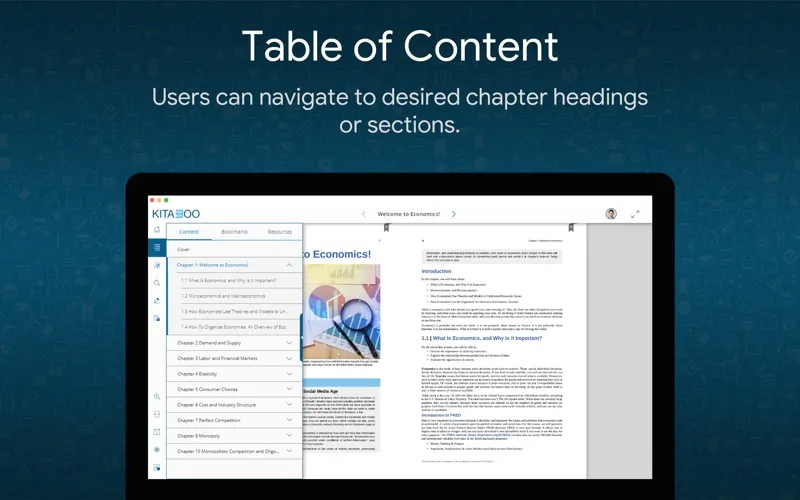Go to the next page with the right arrow

454,214
